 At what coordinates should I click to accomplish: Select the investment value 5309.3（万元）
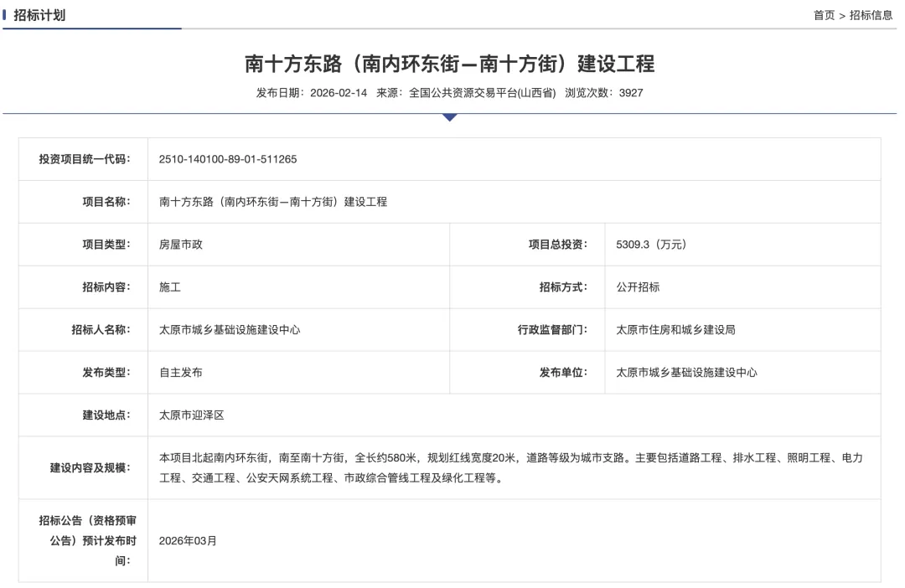[x=651, y=245]
